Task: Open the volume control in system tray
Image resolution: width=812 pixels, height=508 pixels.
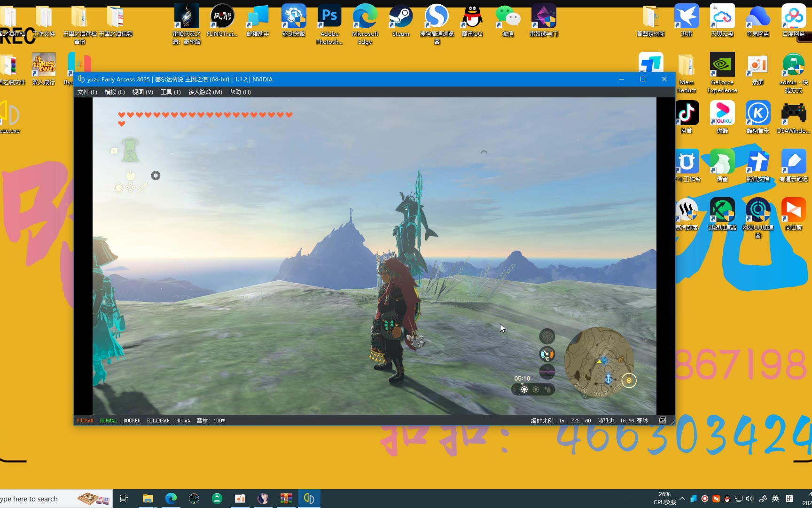Action: point(750,499)
